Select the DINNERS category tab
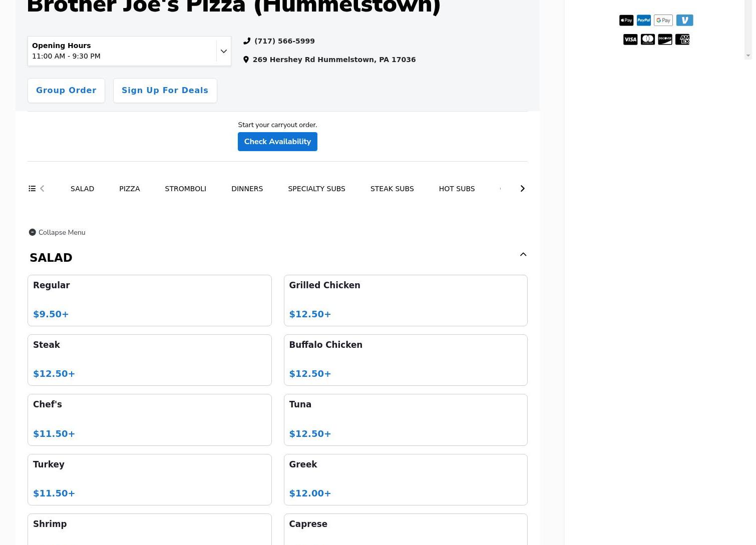Screen dimensions: 756x545 247,189
